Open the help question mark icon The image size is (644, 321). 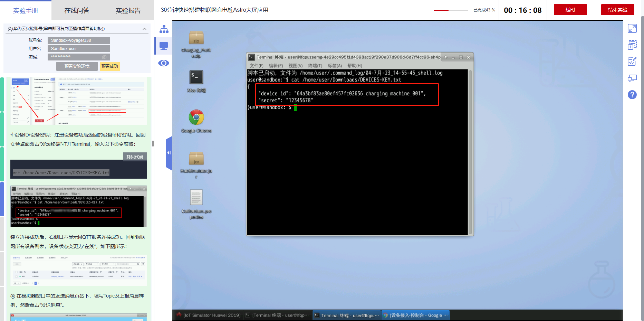pos(632,95)
